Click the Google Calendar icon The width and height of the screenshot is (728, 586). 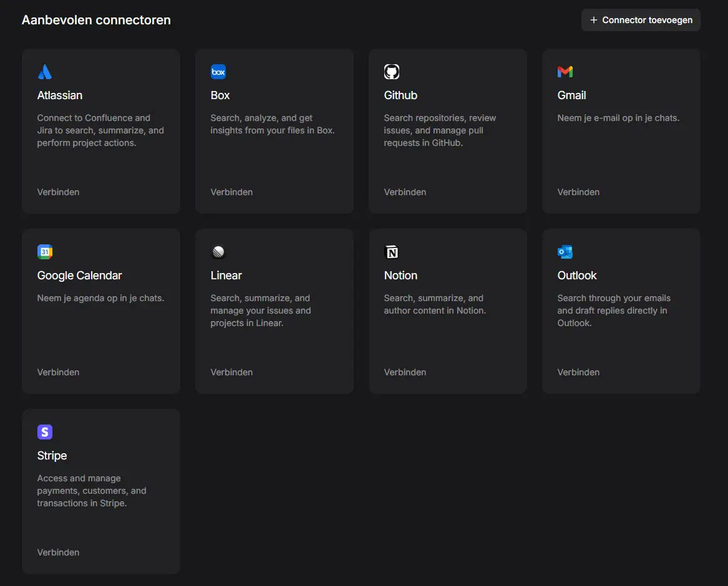coord(44,252)
